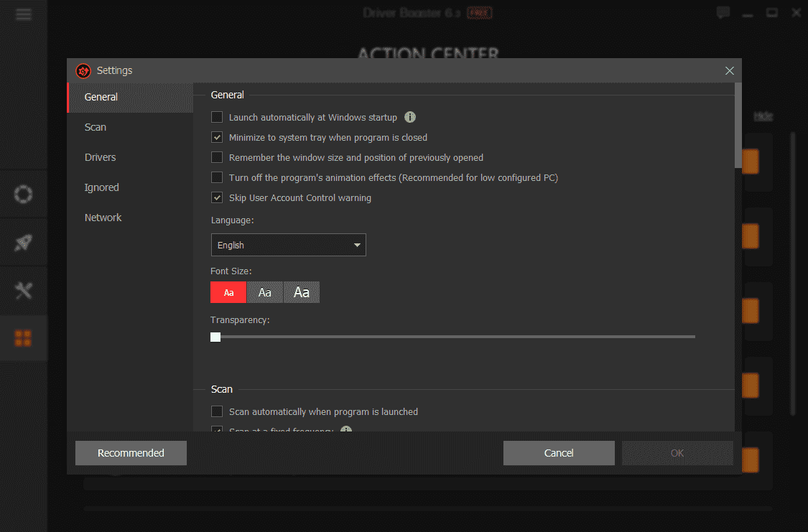
Task: Click the Hide link in the Action Center window
Action: click(x=763, y=116)
